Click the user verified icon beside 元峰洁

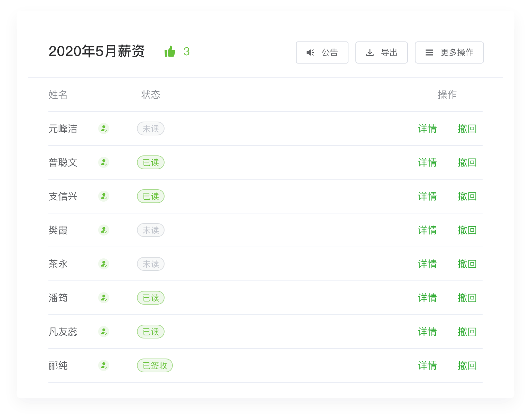[x=103, y=128]
